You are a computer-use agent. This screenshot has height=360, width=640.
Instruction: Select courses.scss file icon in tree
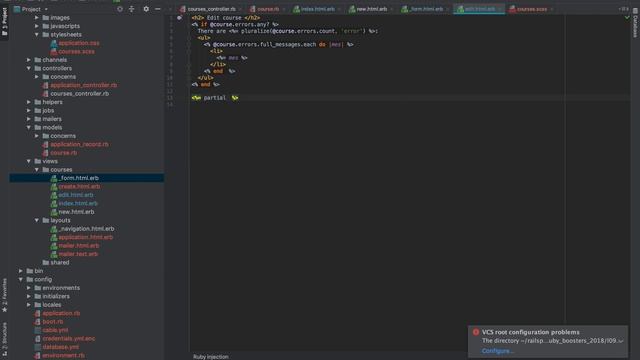(53, 52)
